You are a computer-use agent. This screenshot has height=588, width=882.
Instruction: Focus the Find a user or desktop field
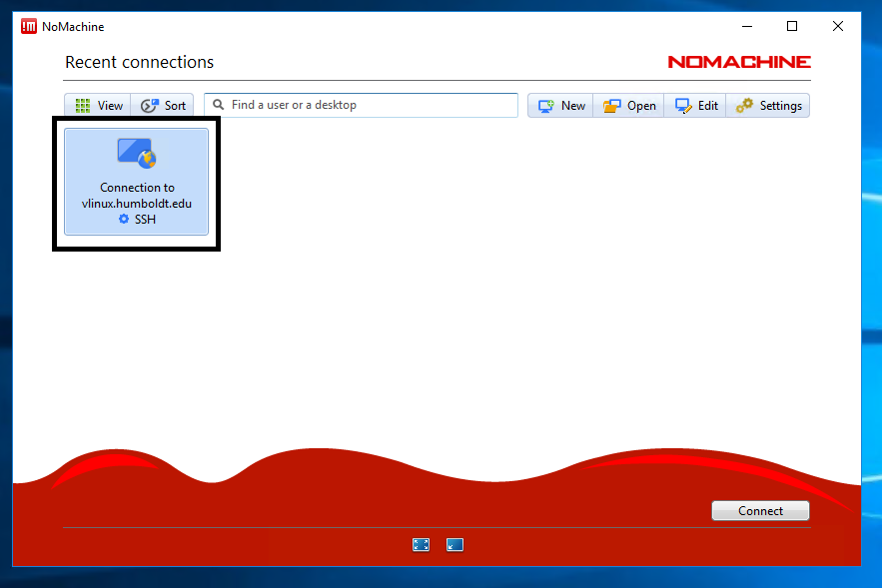point(362,105)
